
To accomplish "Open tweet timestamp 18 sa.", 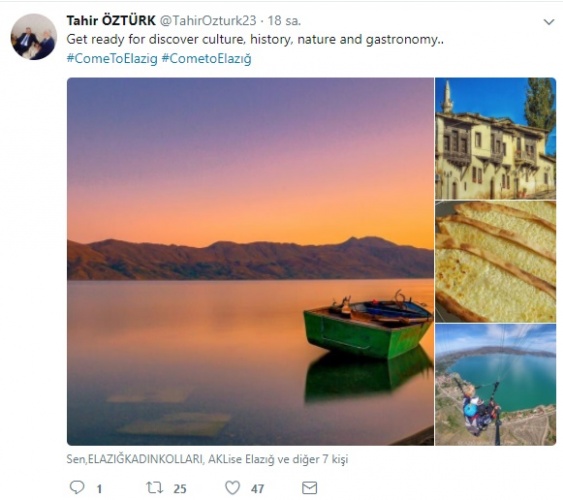I will (x=284, y=21).
